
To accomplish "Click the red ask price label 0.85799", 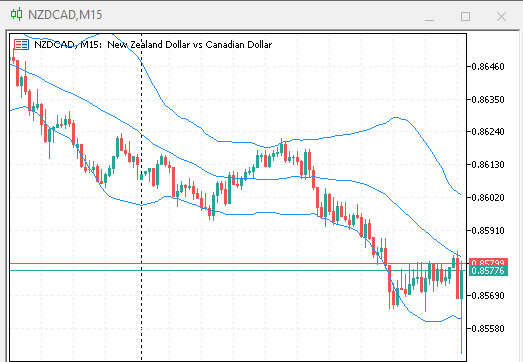I will [488, 261].
